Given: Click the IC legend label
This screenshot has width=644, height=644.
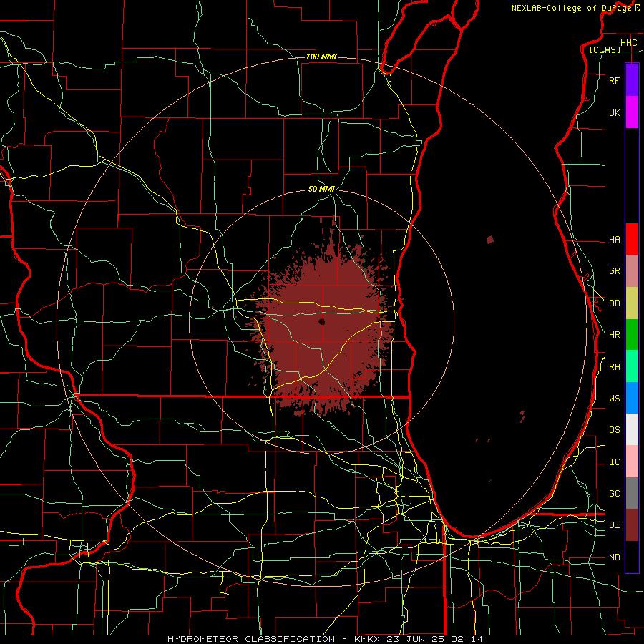Looking at the screenshot, I should pos(614,462).
